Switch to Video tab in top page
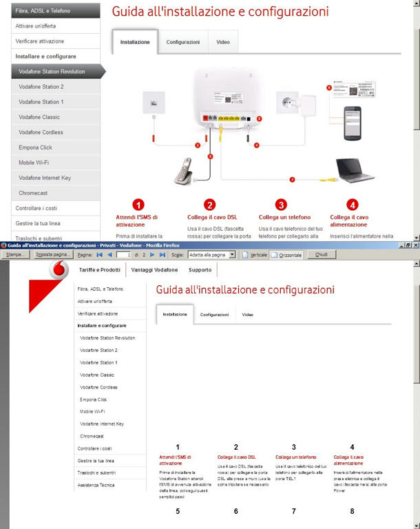Viewport: 420px width, 529px height. point(223,42)
